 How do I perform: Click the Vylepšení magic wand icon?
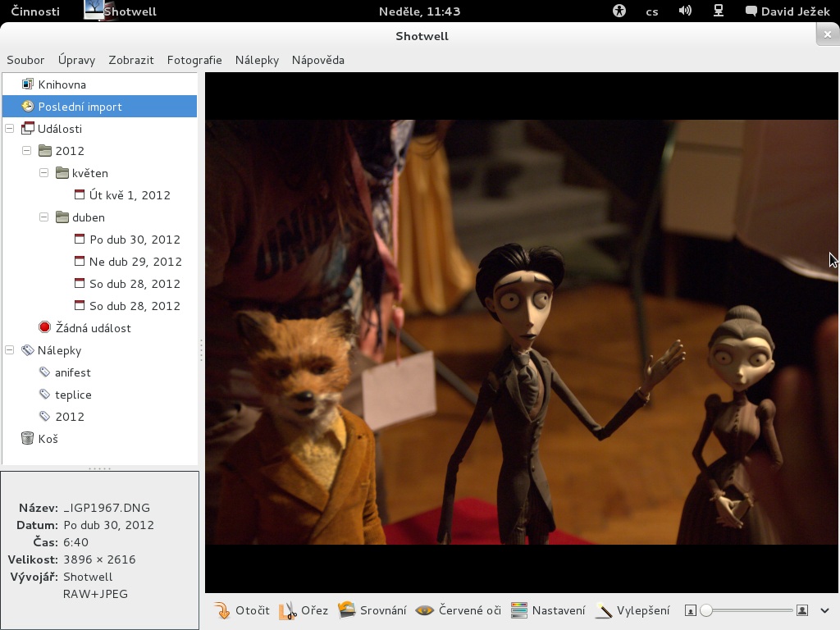604,610
